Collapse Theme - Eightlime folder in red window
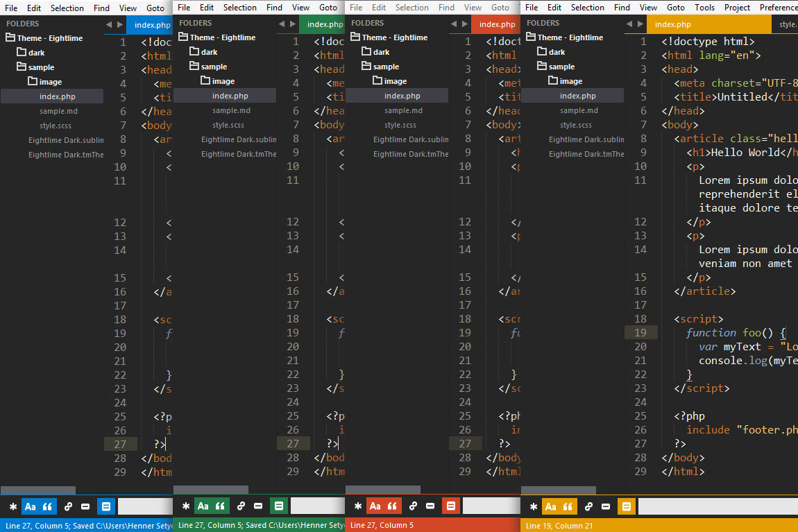Screen dimensions: 798x532 click(x=355, y=37)
